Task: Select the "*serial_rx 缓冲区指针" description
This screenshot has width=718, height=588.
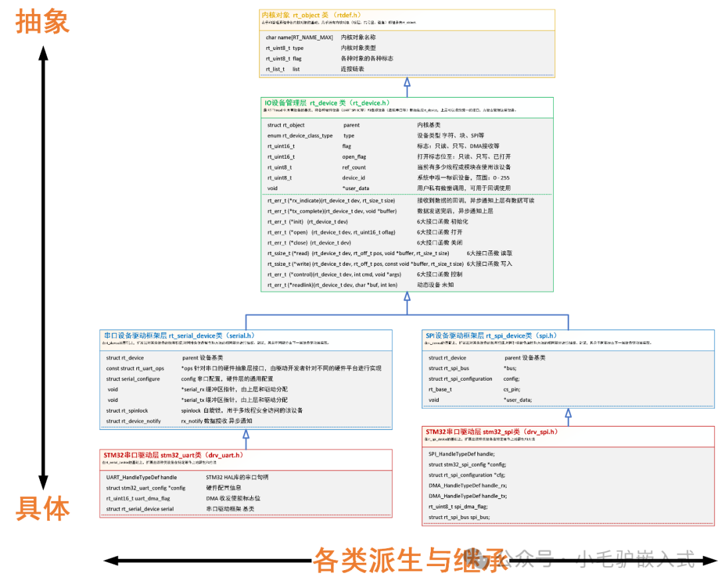Action: point(234,389)
